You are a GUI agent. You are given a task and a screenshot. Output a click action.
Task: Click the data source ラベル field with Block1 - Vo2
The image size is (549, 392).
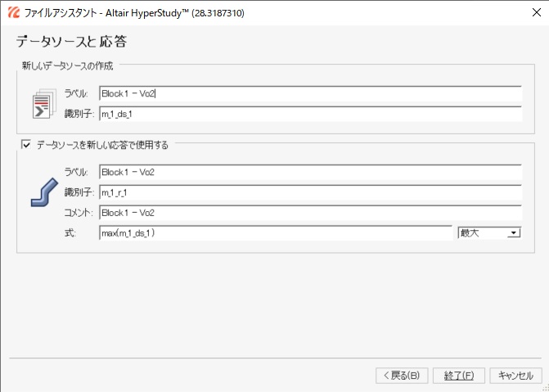pos(309,93)
